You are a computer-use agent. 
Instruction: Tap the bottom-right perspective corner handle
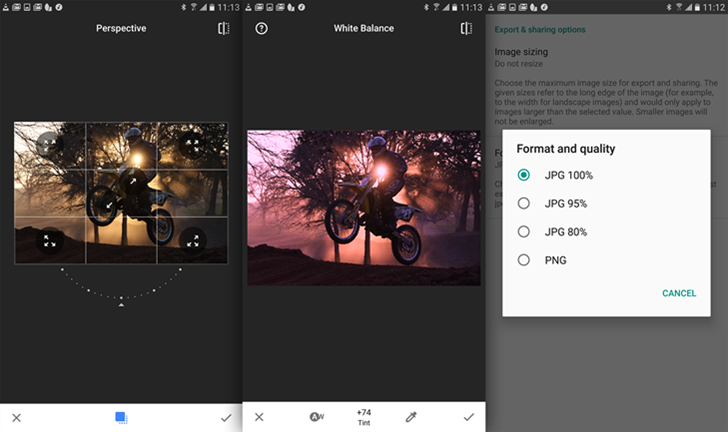click(x=192, y=240)
